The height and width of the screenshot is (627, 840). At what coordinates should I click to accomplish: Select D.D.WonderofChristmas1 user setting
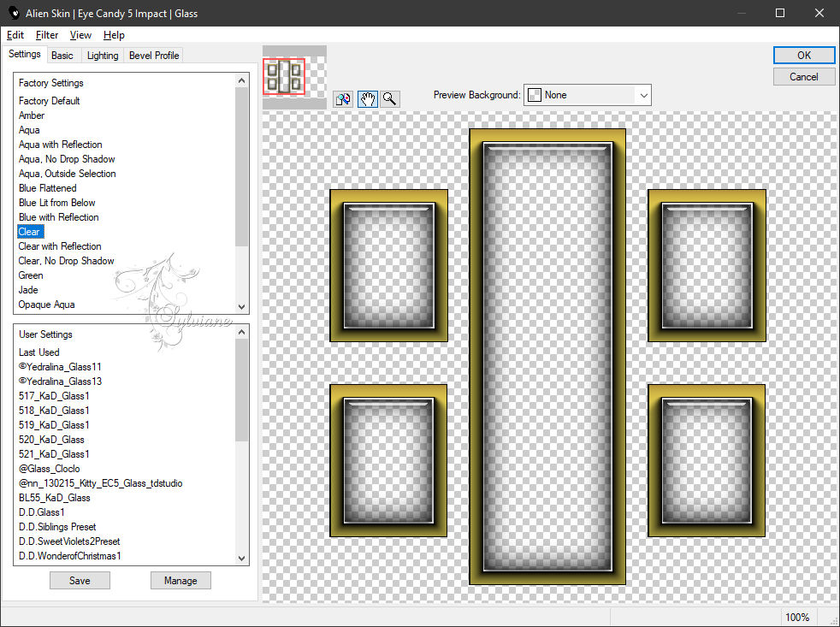[69, 556]
